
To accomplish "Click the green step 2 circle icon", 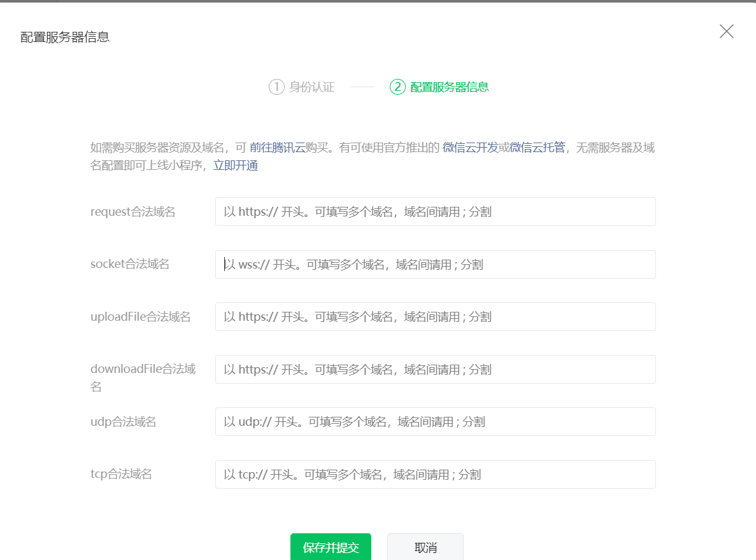I will coord(396,87).
